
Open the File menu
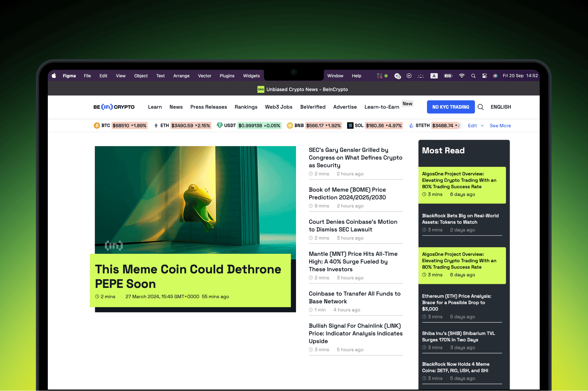pyautogui.click(x=87, y=76)
